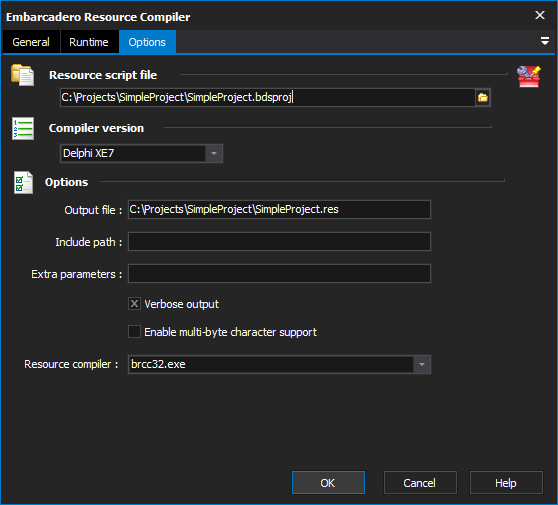Open the tab overflow menu icon
This screenshot has width=558, height=505.
coord(544,41)
